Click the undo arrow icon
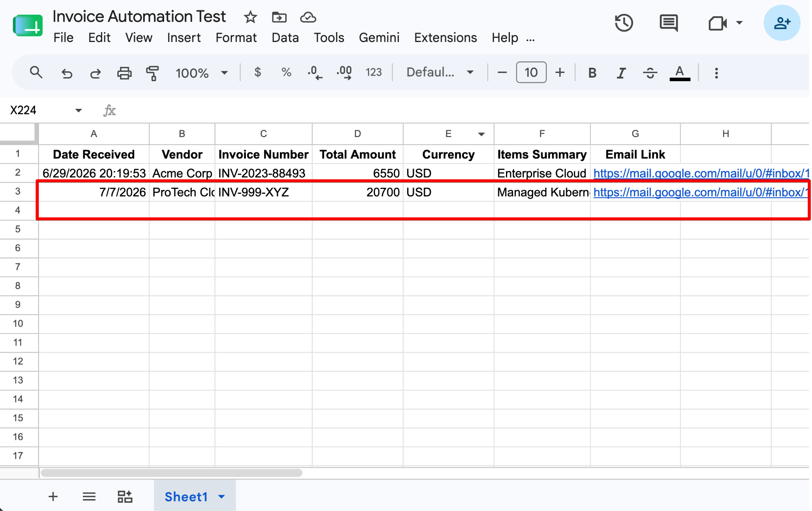The height and width of the screenshot is (511, 812). click(x=67, y=73)
